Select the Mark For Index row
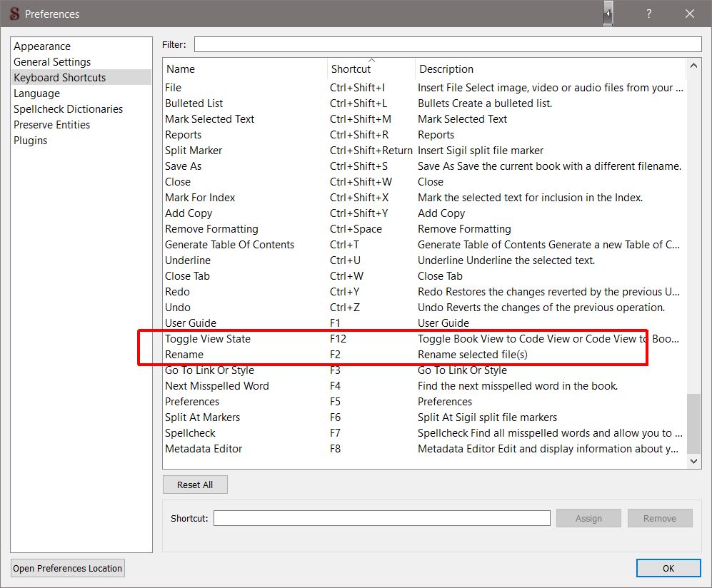The image size is (712, 588). 424,198
